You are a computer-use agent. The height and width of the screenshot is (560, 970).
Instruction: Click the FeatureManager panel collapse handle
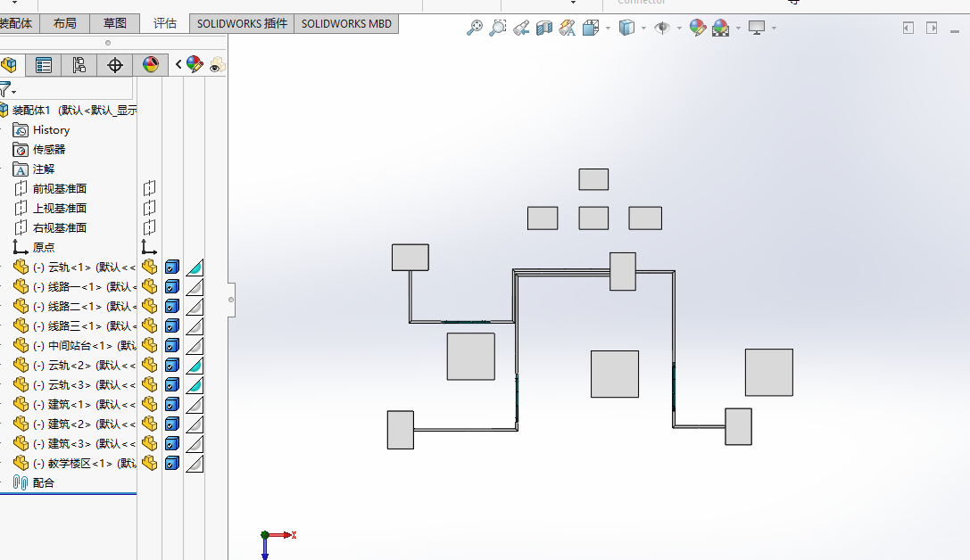[231, 300]
